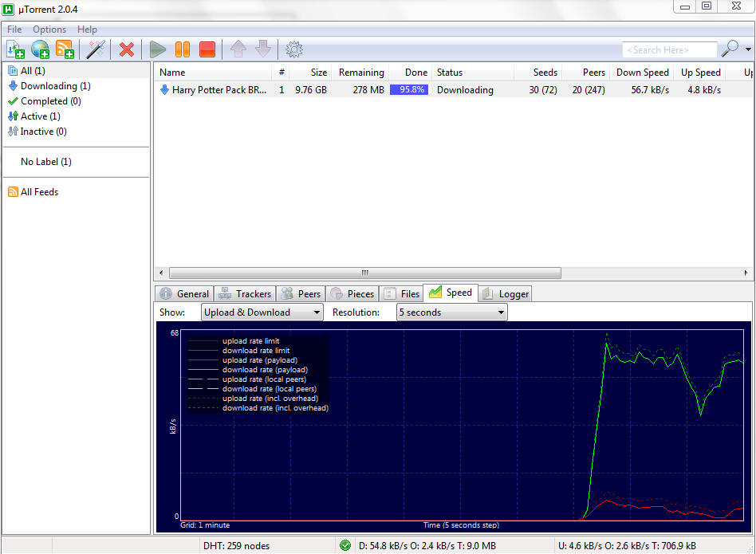
Task: Sort by Done column header
Action: (x=411, y=73)
